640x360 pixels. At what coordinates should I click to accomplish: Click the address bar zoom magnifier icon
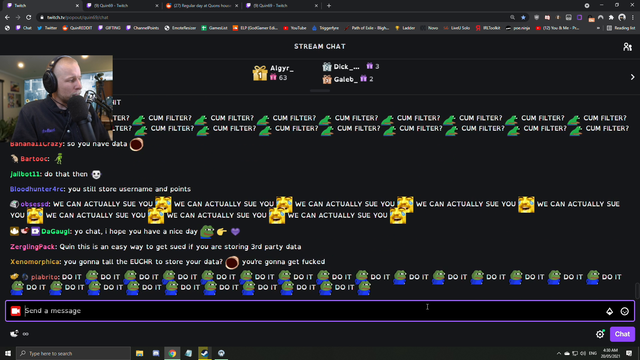coord(512,18)
